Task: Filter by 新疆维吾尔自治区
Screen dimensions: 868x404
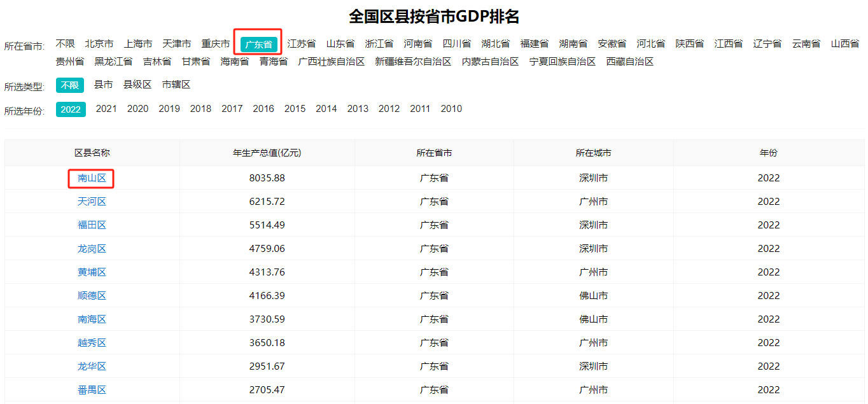Action: point(413,62)
